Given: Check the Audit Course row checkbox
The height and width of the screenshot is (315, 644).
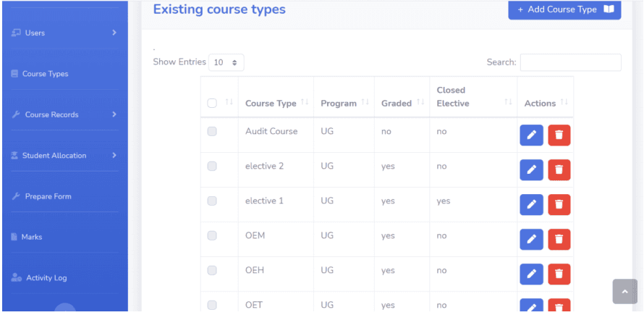Looking at the screenshot, I should click(212, 132).
